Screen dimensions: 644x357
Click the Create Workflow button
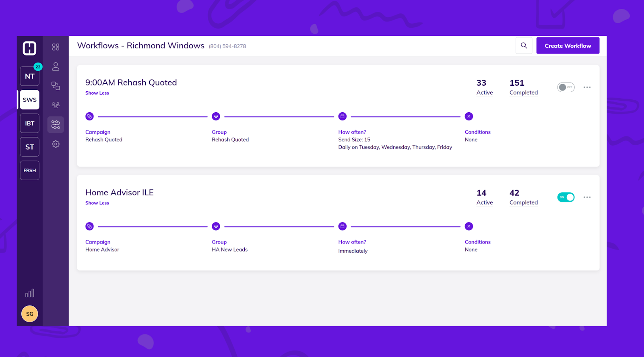568,45
